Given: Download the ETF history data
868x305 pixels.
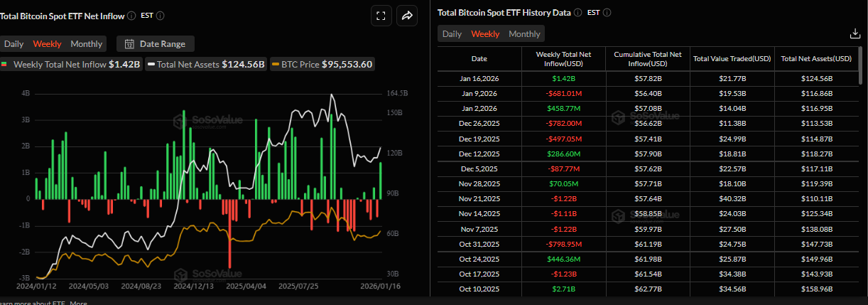Looking at the screenshot, I should (x=855, y=33).
